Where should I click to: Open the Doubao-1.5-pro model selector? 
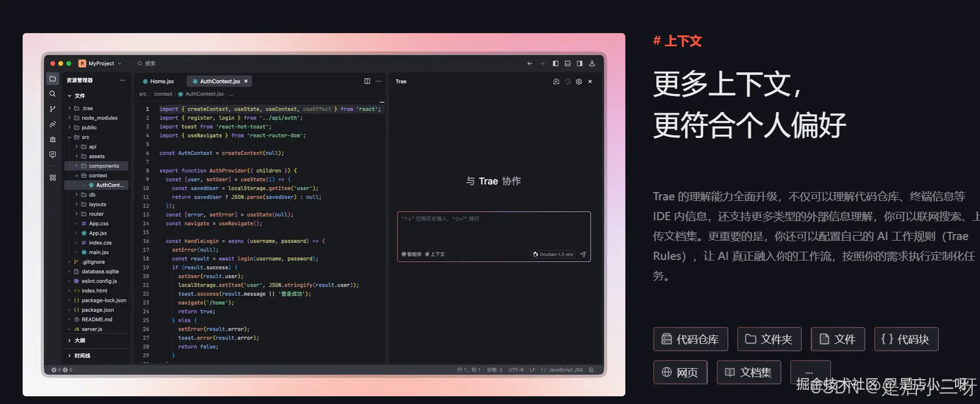click(x=553, y=254)
